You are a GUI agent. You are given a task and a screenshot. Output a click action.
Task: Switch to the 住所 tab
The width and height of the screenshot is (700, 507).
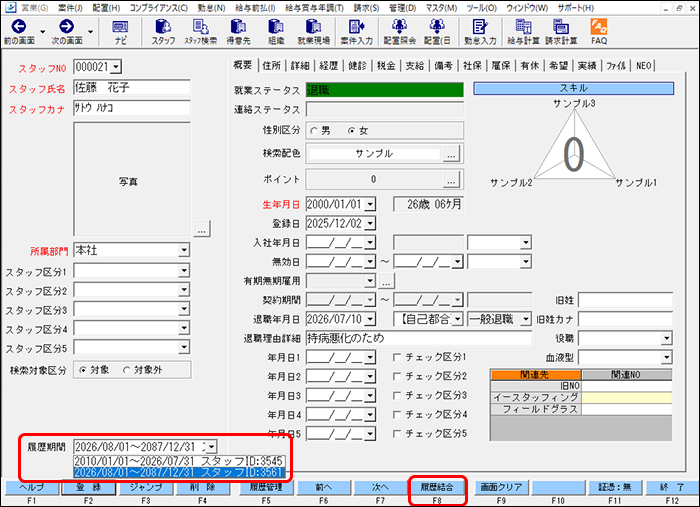pyautogui.click(x=271, y=66)
